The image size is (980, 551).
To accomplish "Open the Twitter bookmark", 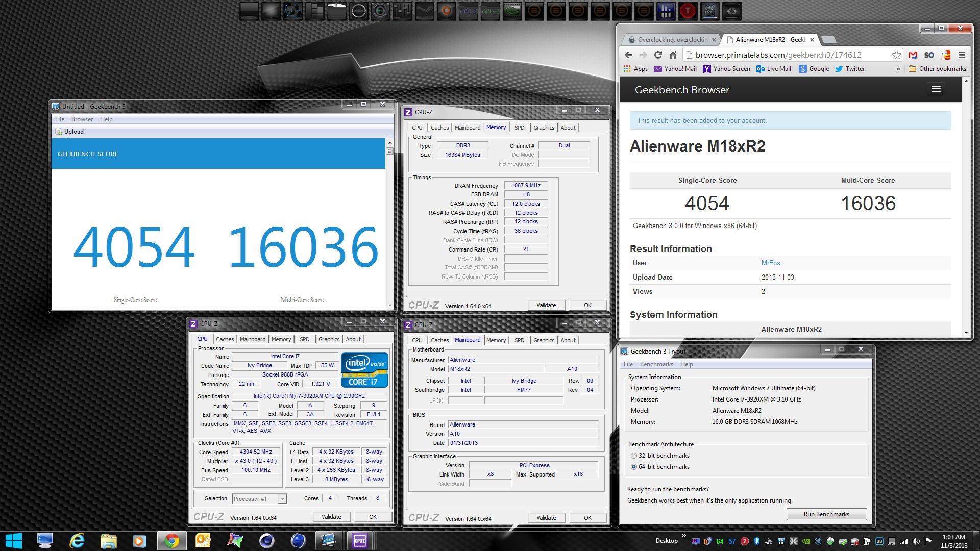I will click(x=850, y=69).
